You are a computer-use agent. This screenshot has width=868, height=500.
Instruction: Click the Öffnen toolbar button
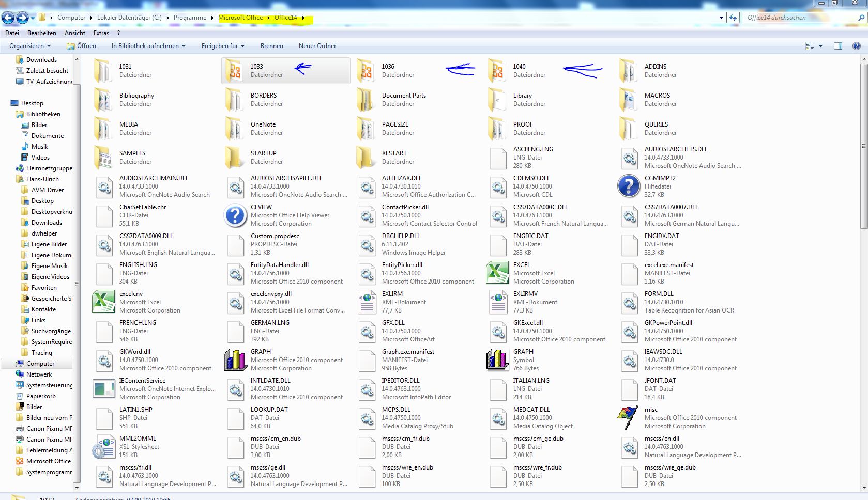pyautogui.click(x=82, y=46)
